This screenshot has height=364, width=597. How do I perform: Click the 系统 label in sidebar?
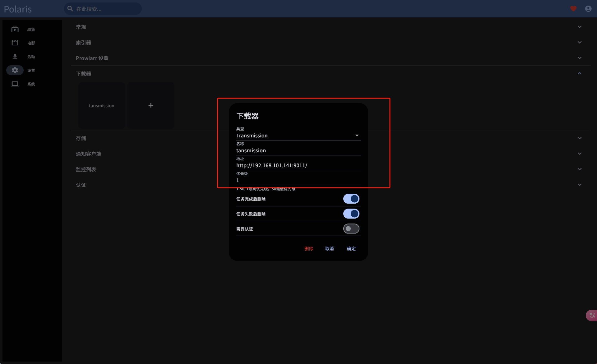(x=31, y=84)
